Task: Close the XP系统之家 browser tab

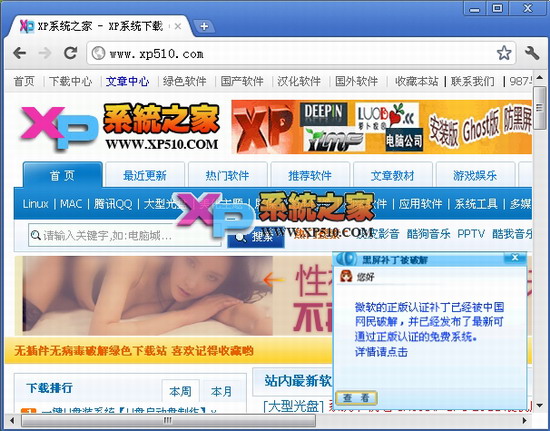Action: [x=177, y=26]
